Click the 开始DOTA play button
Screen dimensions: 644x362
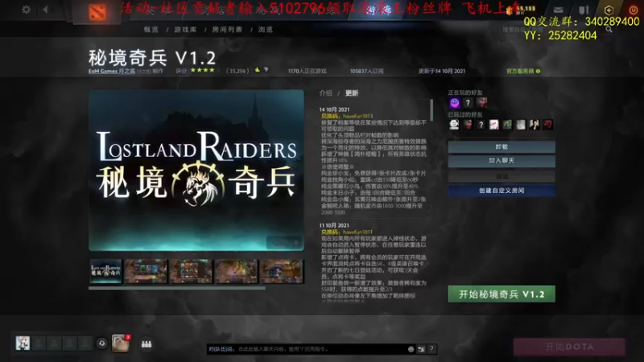pyautogui.click(x=569, y=347)
